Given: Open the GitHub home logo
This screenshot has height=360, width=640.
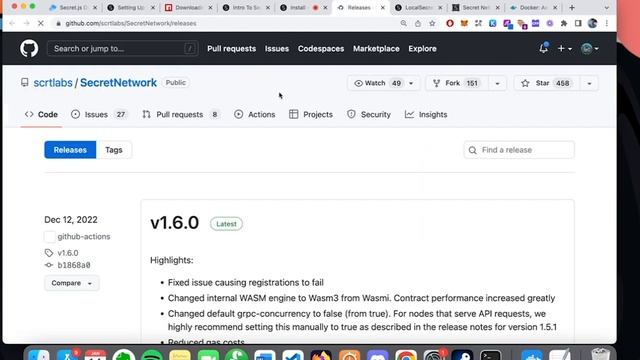Looking at the screenshot, I should (29, 49).
